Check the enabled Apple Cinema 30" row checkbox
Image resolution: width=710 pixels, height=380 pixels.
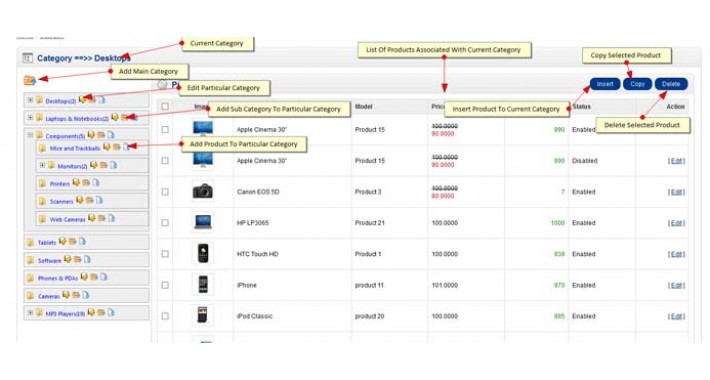[165, 130]
